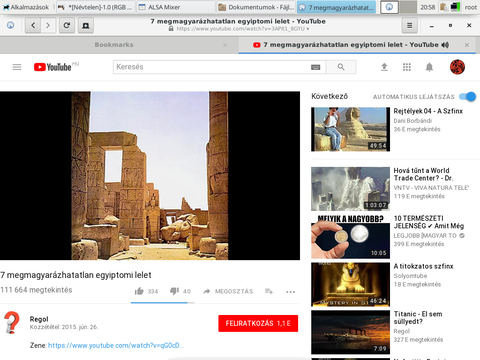Open the browser hamburger menu button

(410, 25)
